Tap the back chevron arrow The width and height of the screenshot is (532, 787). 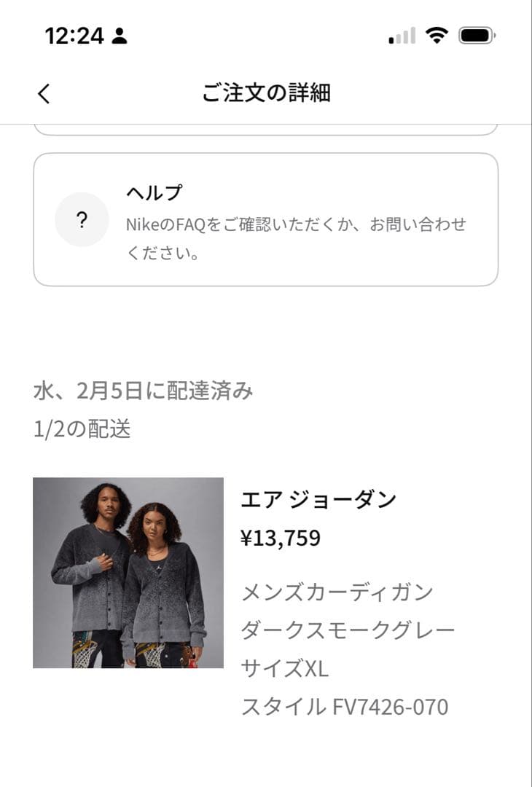tap(44, 93)
